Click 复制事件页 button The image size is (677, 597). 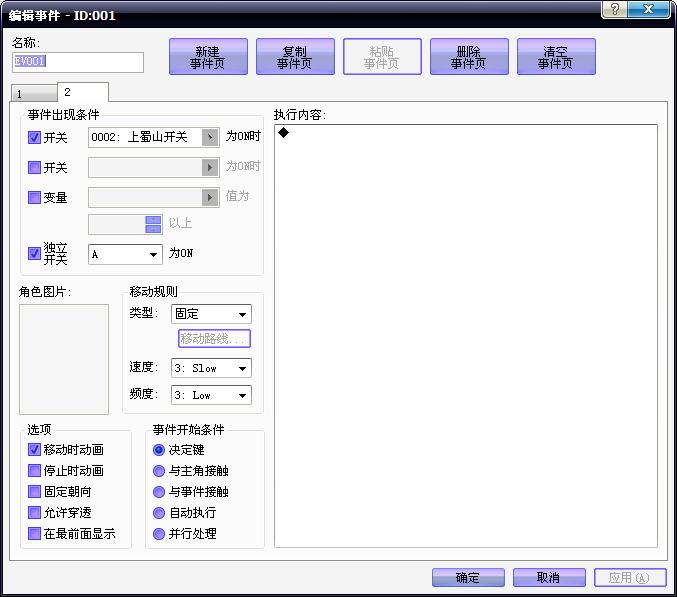pyautogui.click(x=295, y=57)
